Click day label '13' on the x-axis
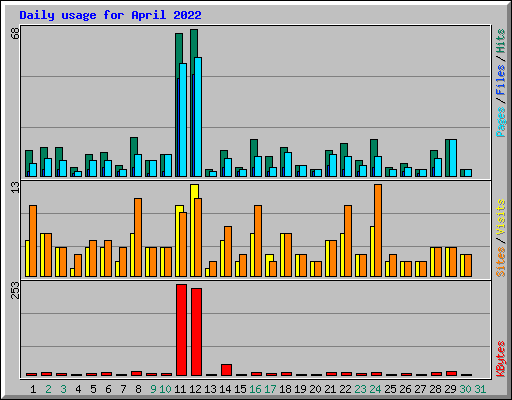The image size is (512, 400). pyautogui.click(x=210, y=389)
